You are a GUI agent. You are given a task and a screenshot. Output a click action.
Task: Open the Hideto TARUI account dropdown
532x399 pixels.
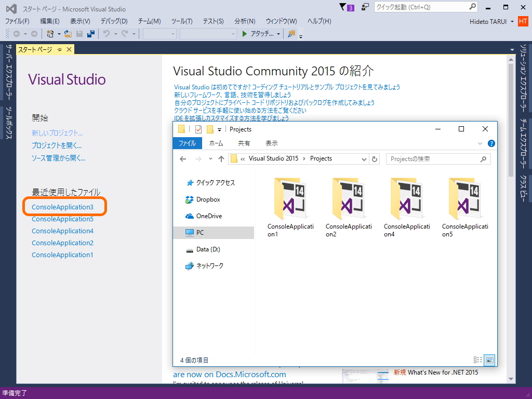[x=512, y=22]
